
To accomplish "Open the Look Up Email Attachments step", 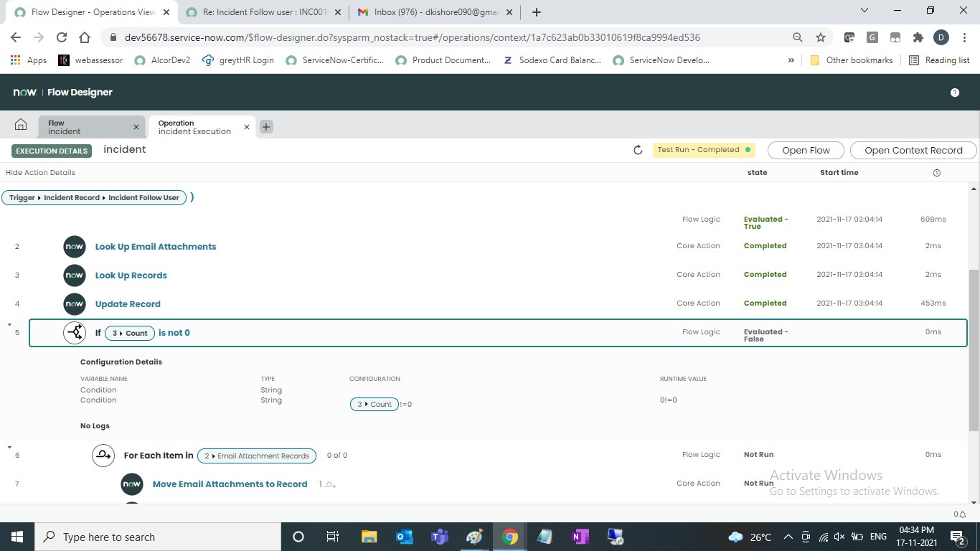I will 156,247.
